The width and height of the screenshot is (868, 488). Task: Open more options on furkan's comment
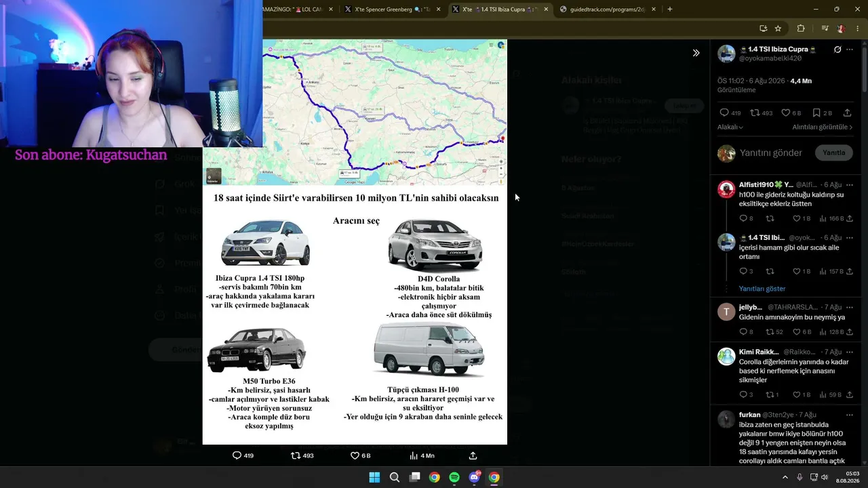pyautogui.click(x=849, y=414)
